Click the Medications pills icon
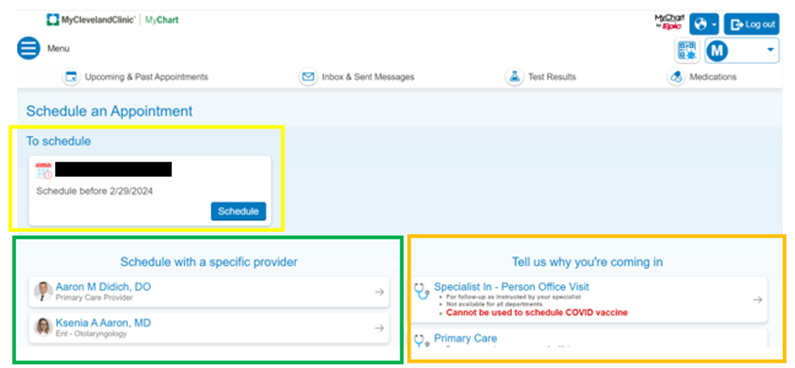Screen dimensions: 795x368 [x=675, y=77]
